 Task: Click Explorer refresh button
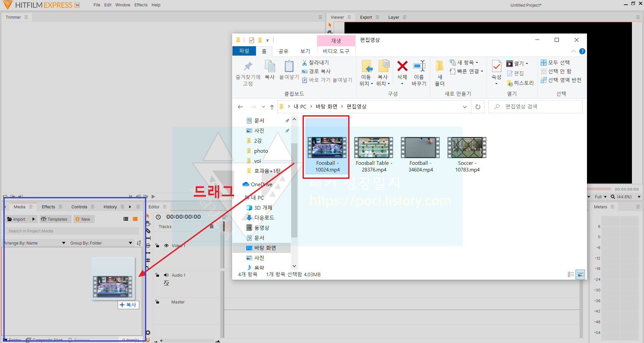click(478, 107)
